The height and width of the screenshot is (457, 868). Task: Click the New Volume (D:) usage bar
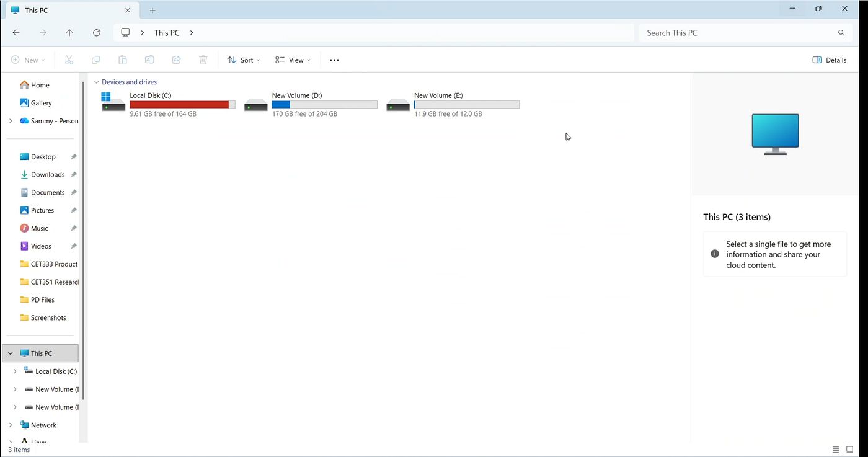click(x=324, y=105)
